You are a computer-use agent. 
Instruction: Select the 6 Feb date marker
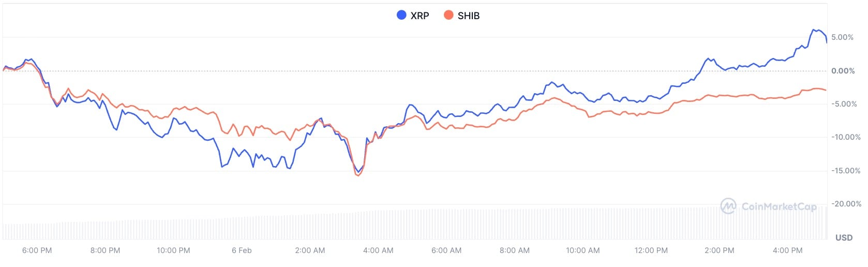point(242,250)
